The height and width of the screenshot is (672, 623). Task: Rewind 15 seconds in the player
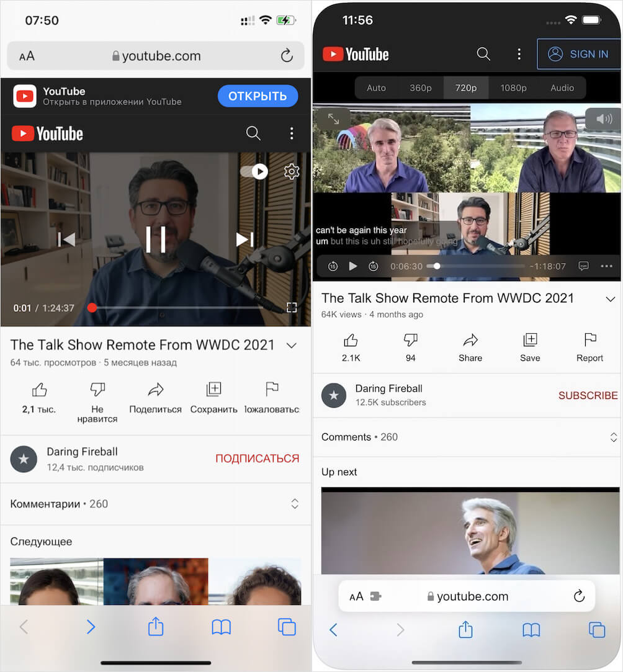pyautogui.click(x=333, y=266)
